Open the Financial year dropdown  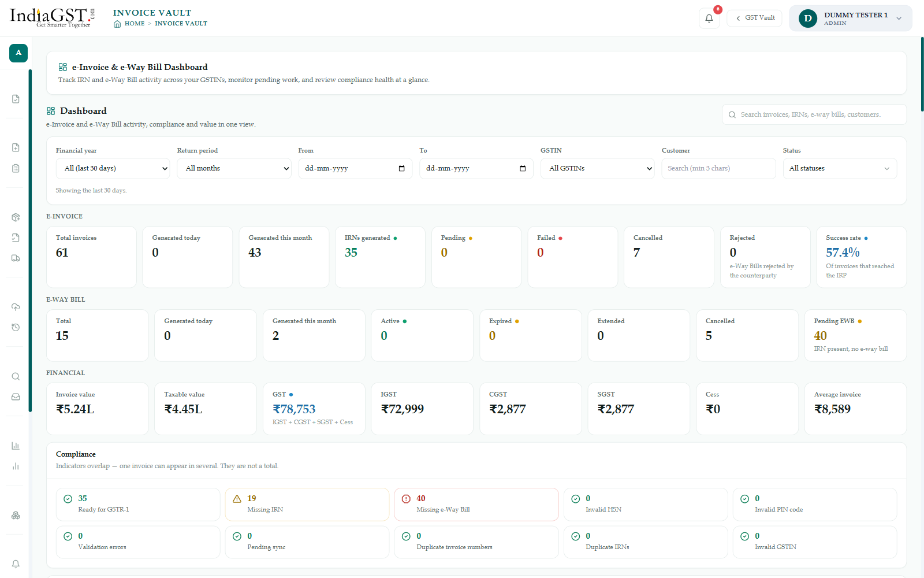[113, 168]
